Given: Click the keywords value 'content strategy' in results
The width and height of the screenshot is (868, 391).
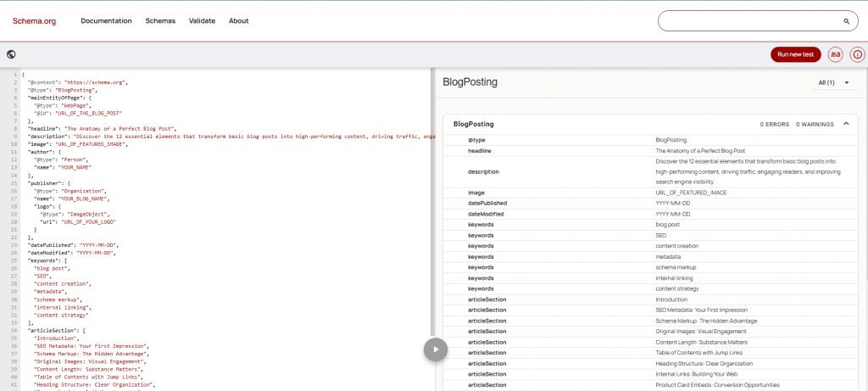Looking at the screenshot, I should tap(677, 288).
